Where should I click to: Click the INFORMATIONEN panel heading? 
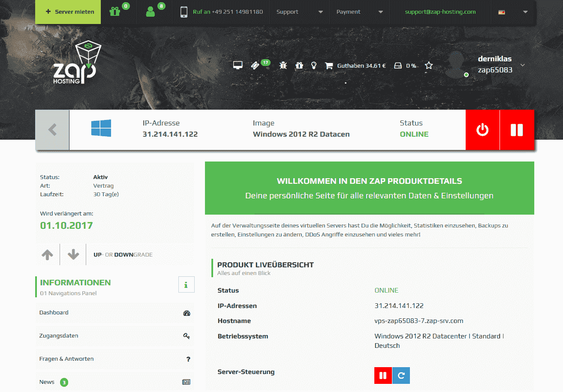point(75,283)
